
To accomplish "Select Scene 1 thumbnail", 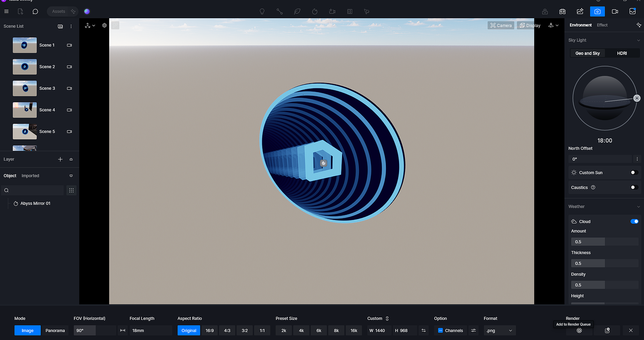I will tap(25, 45).
